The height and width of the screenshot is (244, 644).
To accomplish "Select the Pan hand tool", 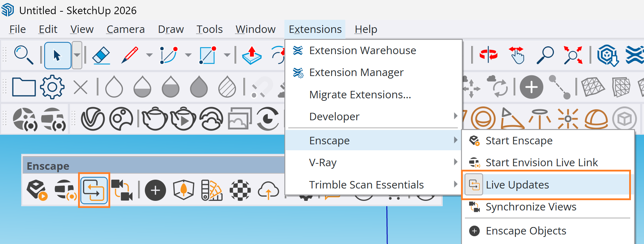I will [516, 55].
